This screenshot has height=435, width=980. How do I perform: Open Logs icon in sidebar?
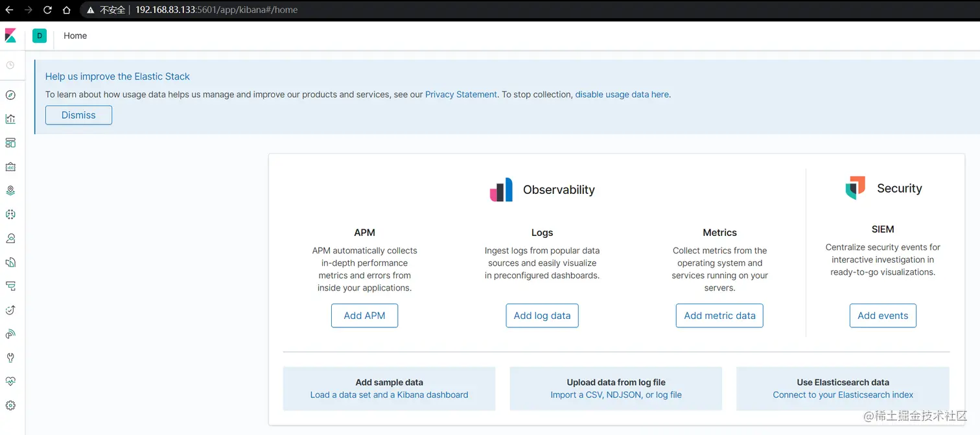[x=10, y=263]
